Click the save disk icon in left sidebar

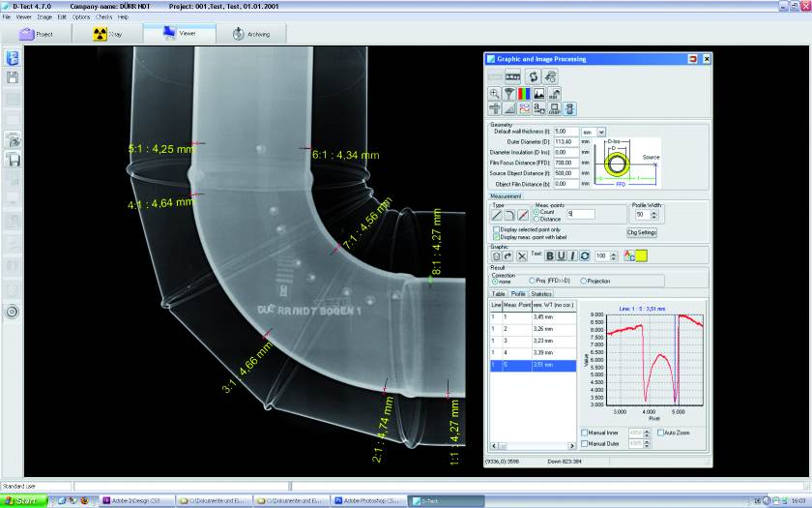click(13, 77)
